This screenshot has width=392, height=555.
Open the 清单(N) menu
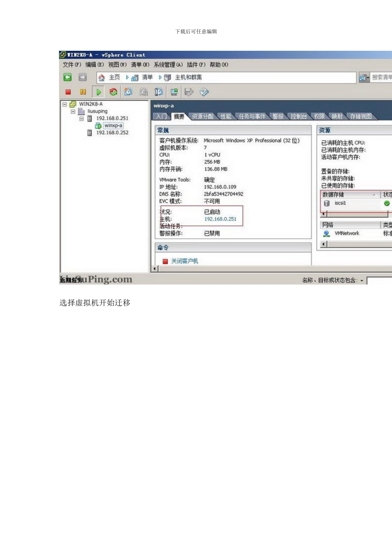click(x=140, y=65)
